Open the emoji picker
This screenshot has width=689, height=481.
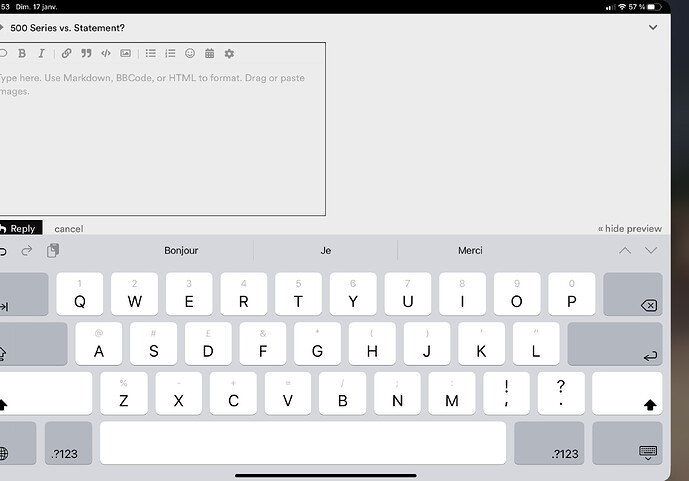click(190, 53)
